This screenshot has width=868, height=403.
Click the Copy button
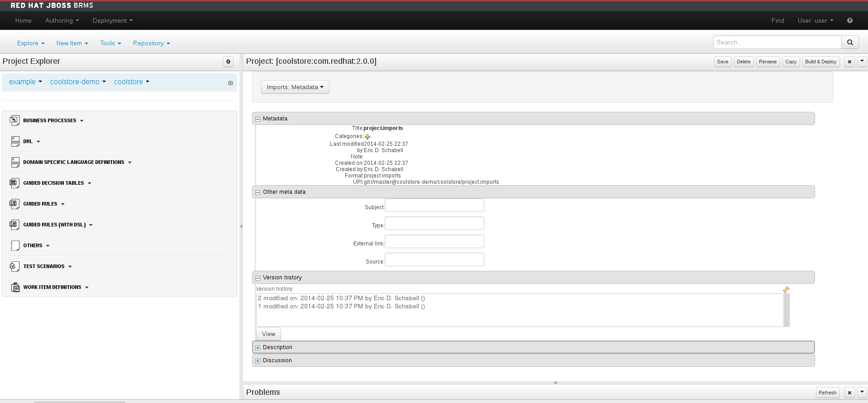point(791,62)
